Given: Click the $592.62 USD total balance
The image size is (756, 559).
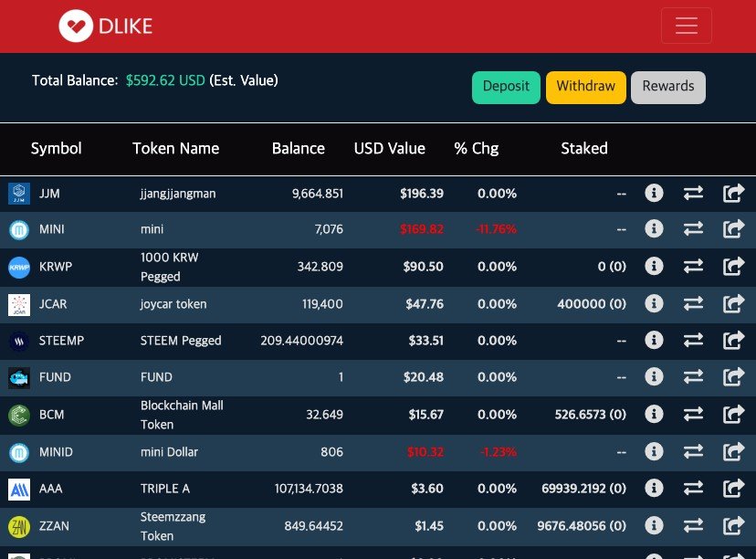Looking at the screenshot, I should coord(165,80).
